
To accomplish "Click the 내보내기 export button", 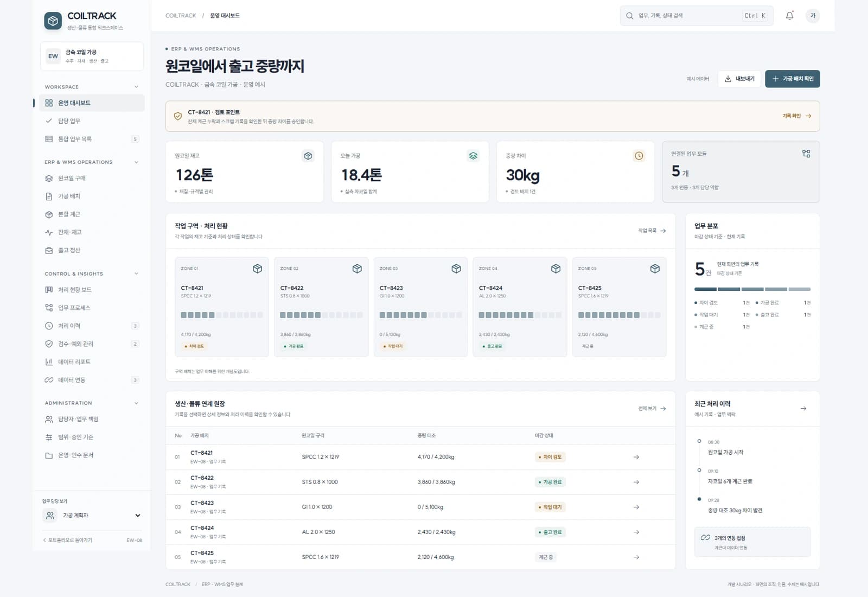I will point(739,79).
